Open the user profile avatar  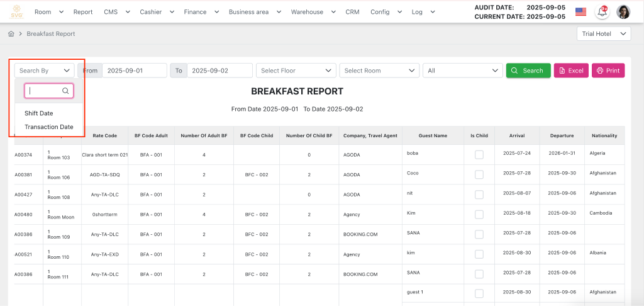click(x=623, y=12)
